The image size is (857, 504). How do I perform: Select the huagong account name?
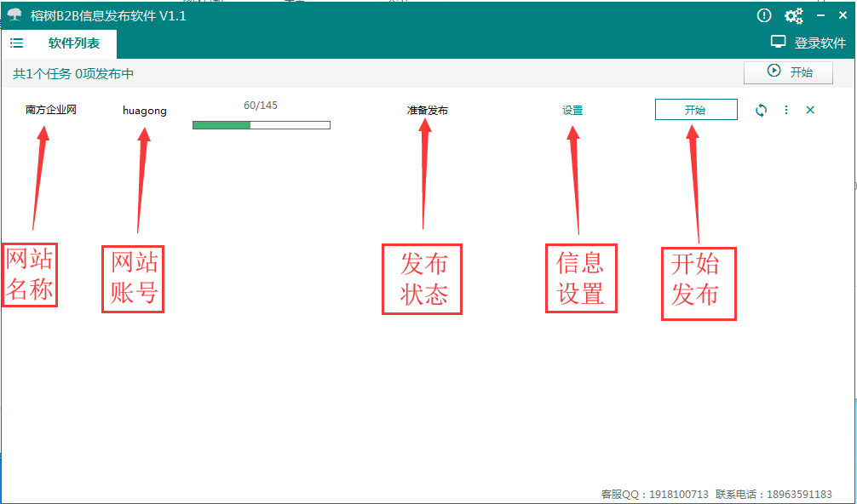coord(144,111)
